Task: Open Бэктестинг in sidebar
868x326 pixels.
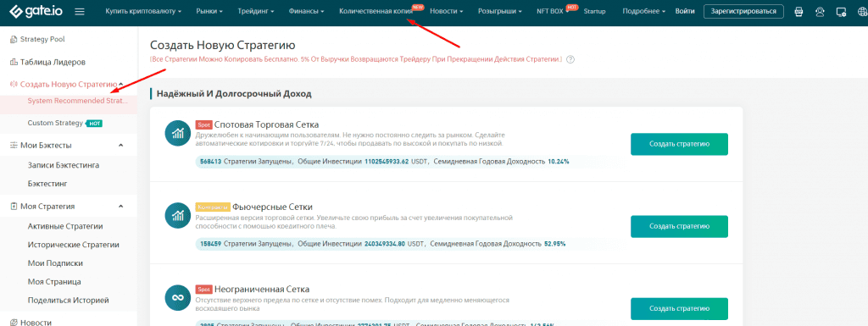Action: (47, 183)
